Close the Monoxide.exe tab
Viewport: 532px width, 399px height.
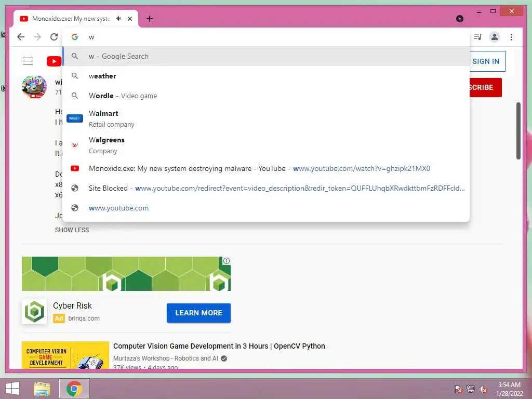click(x=130, y=19)
